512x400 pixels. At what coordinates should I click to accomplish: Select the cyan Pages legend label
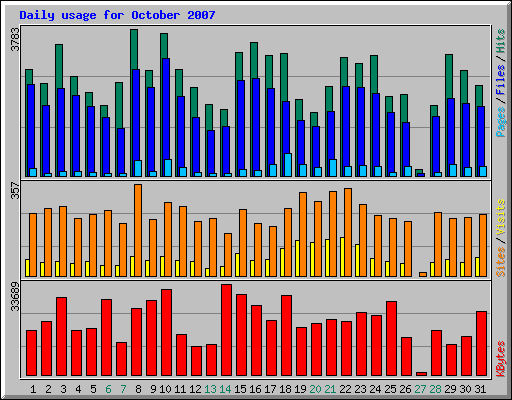coord(501,122)
